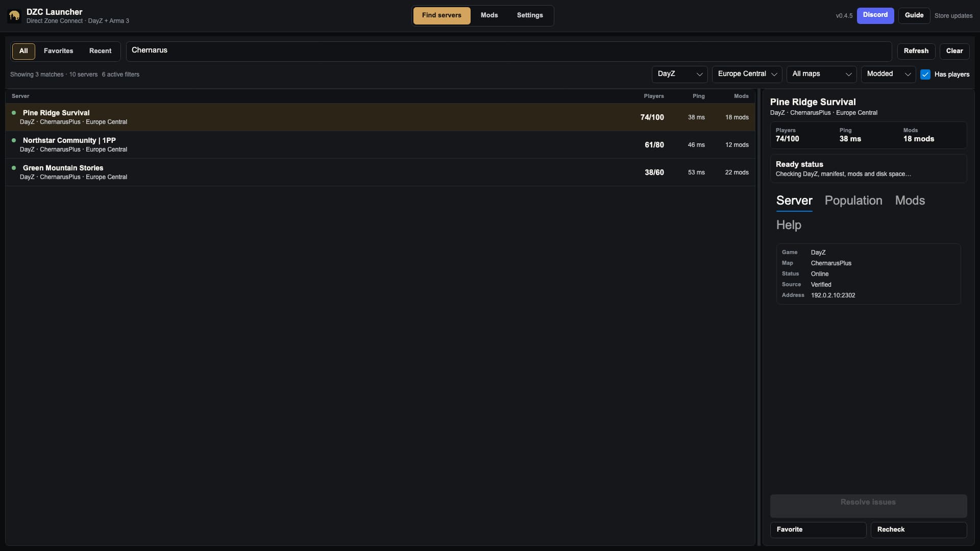Click the version label v0.4.5
This screenshot has width=980, height=551.
844,16
